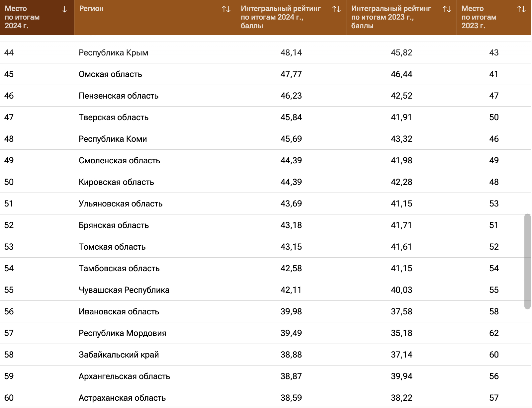Viewport: 532px width, 408px height.
Task: Click the 48,14 score for Республика Крым
Action: [291, 53]
